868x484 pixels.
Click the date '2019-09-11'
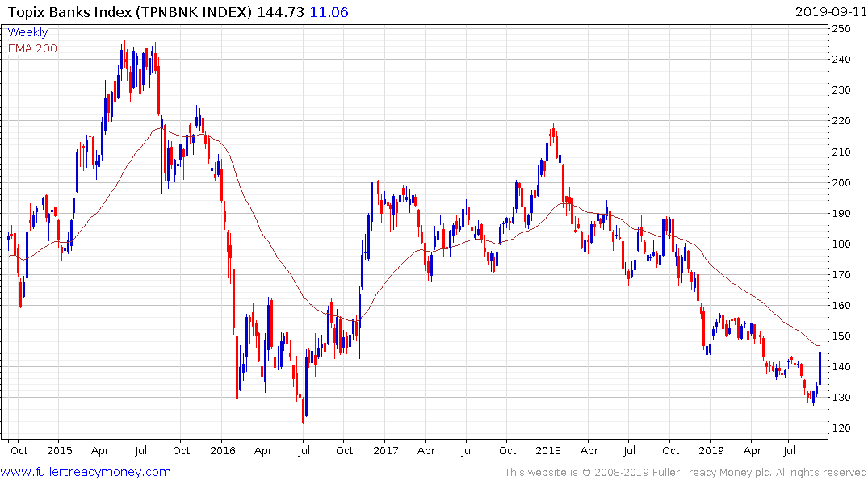pyautogui.click(x=830, y=11)
